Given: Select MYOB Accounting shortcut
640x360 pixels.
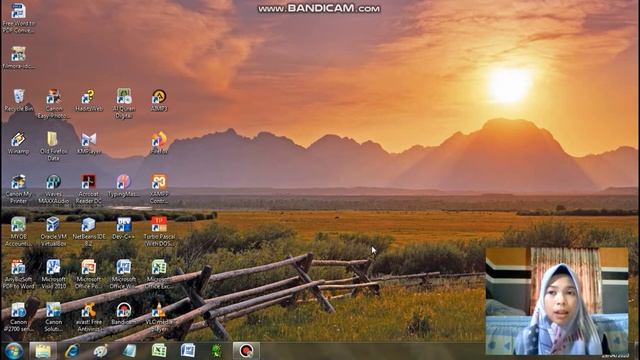Looking at the screenshot, I should click(x=18, y=231).
